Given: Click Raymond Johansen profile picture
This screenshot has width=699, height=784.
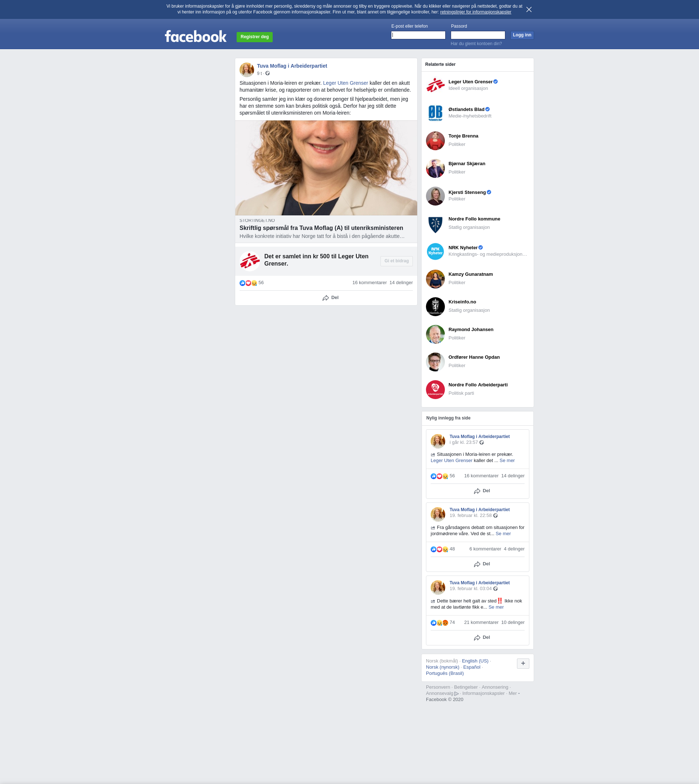Looking at the screenshot, I should [x=435, y=334].
